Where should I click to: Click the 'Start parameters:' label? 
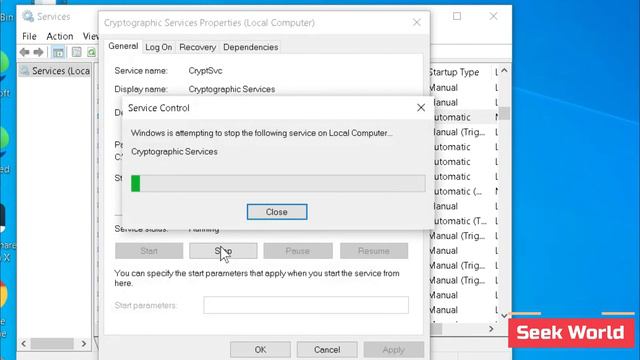point(145,305)
